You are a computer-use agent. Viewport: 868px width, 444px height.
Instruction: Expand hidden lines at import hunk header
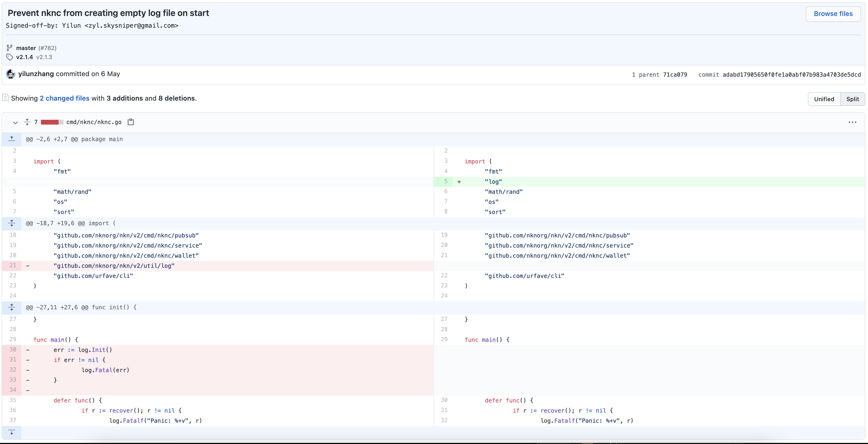click(12, 223)
